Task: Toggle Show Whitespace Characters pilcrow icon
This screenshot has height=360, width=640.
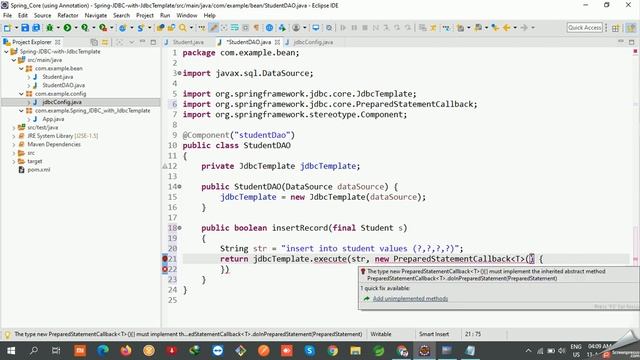Action: [x=256, y=28]
